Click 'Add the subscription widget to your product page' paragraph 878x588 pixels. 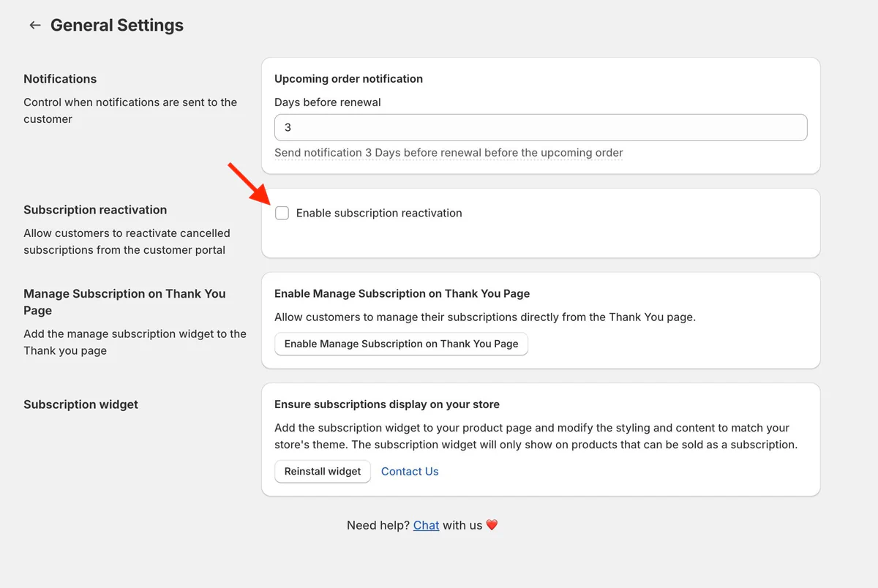[536, 436]
